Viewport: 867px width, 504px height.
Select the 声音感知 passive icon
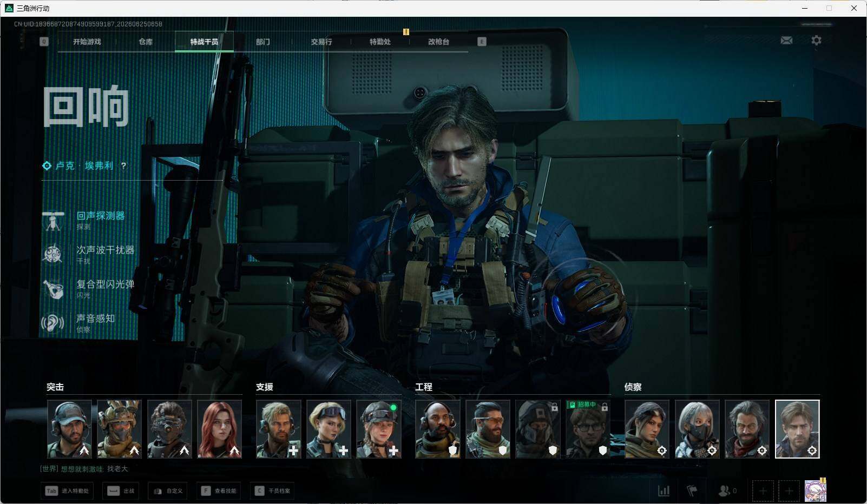[x=53, y=323]
